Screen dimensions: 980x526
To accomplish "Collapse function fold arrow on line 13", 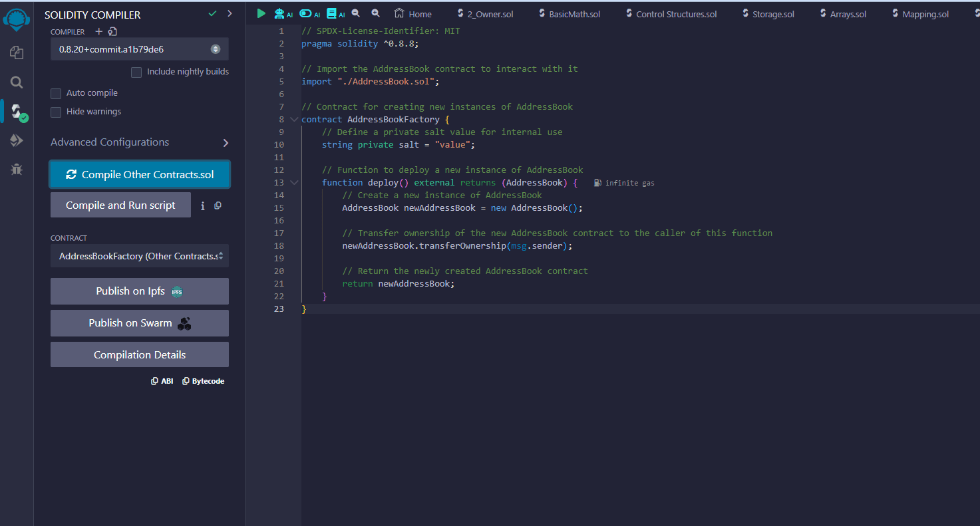I will (x=294, y=183).
